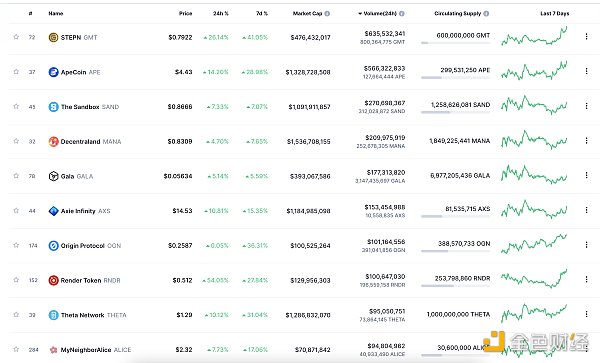Open the Origin Protocol 7-day sparkline chart
This screenshot has width=600, height=363.
click(534, 244)
